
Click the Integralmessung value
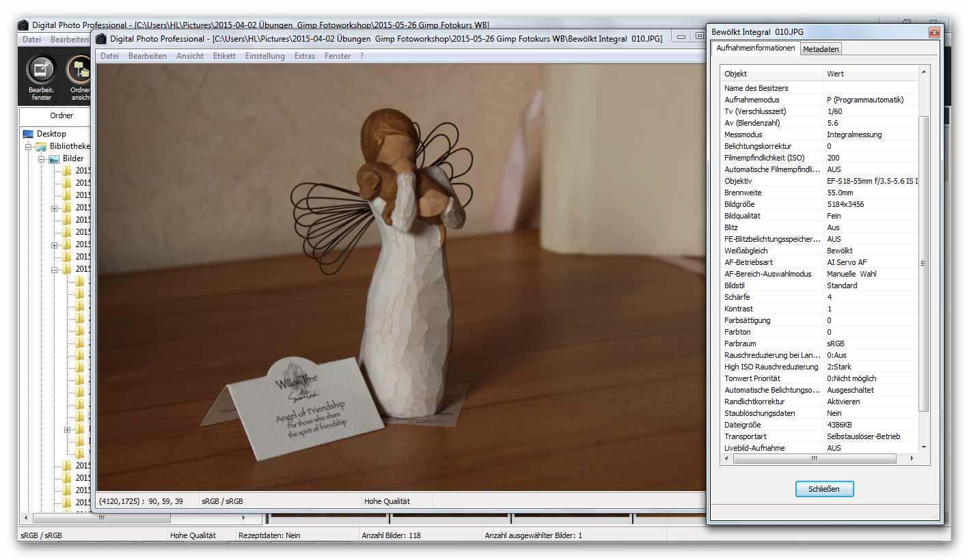click(x=854, y=135)
